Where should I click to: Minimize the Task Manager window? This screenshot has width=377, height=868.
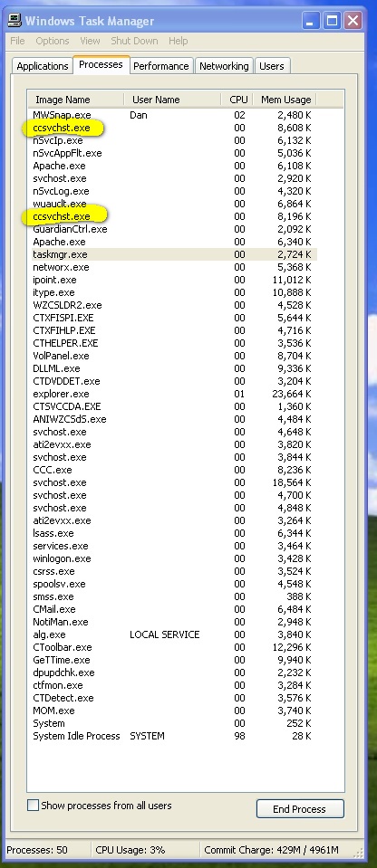pyautogui.click(x=311, y=21)
